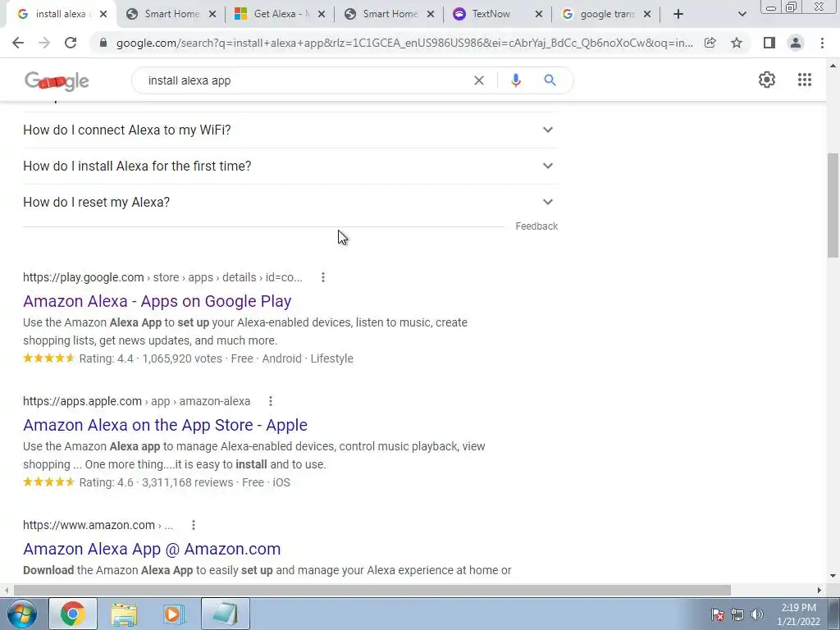Click Chrome in the taskbar

point(73,614)
